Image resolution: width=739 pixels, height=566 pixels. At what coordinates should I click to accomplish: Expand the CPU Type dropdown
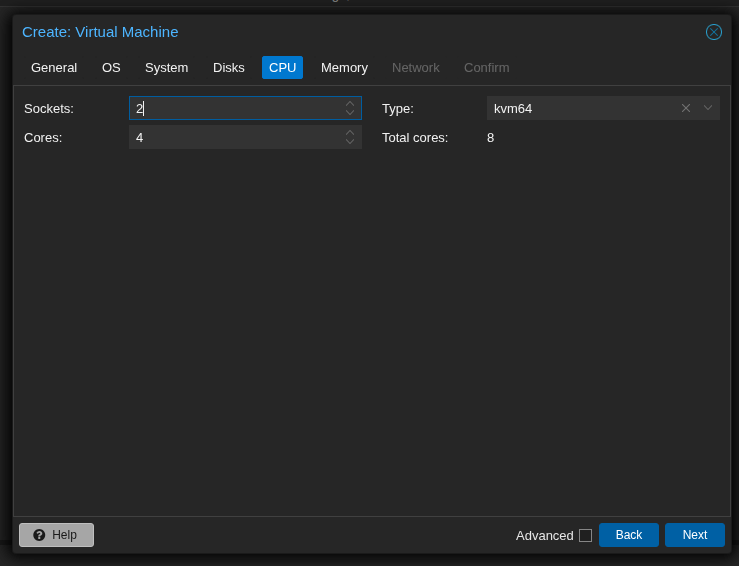[708, 108]
